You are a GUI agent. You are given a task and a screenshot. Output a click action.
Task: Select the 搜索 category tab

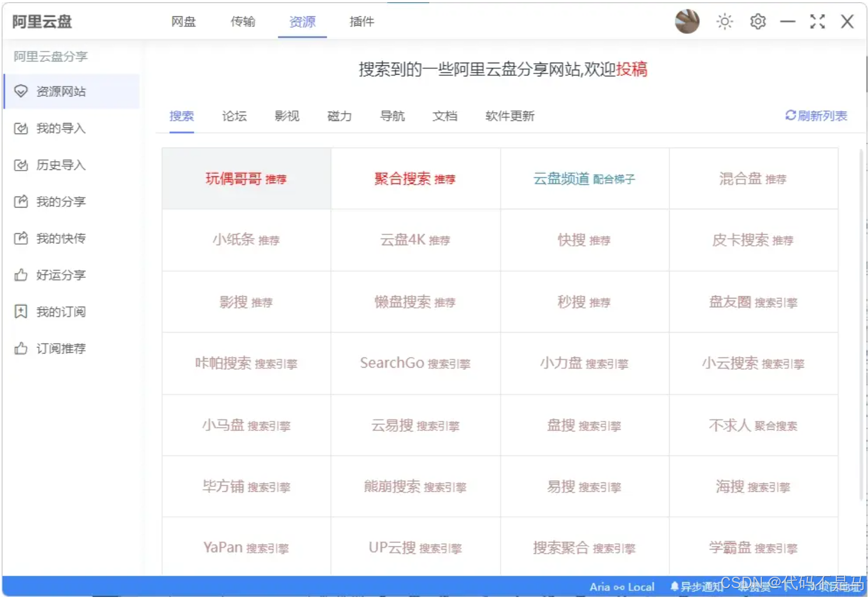181,116
